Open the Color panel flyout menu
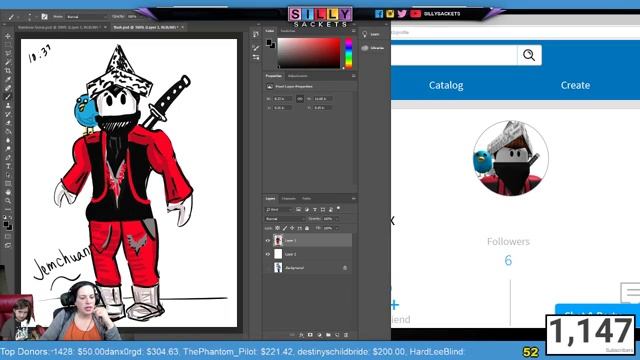The image size is (640, 360). (x=353, y=31)
